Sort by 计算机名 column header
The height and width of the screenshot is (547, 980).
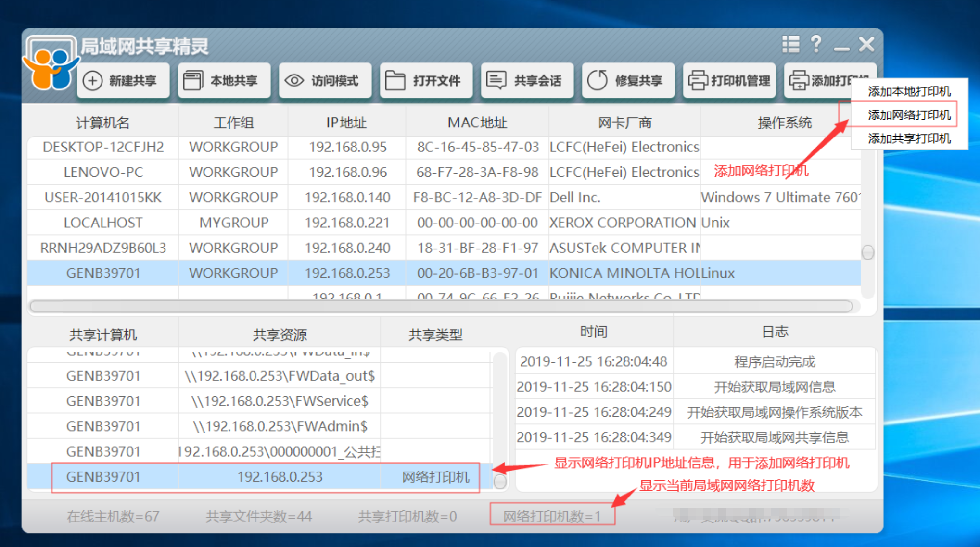(x=102, y=123)
